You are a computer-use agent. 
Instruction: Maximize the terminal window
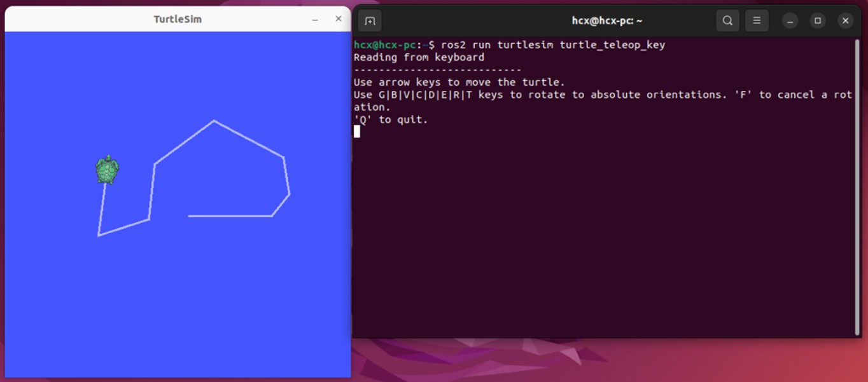coord(818,21)
